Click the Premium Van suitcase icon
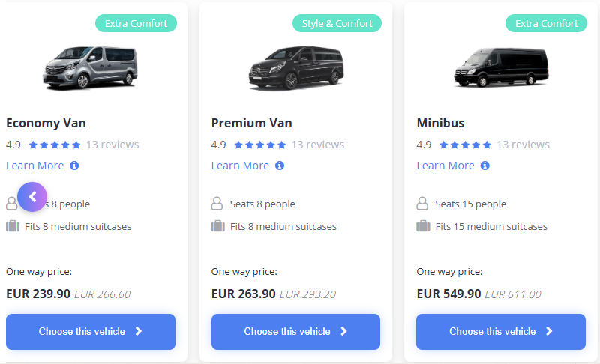 [217, 226]
